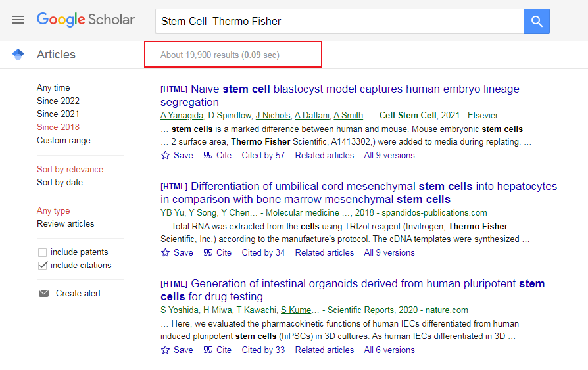Click the Articles graduation cap icon
Image resolution: width=588 pixels, height=370 pixels.
pos(18,55)
